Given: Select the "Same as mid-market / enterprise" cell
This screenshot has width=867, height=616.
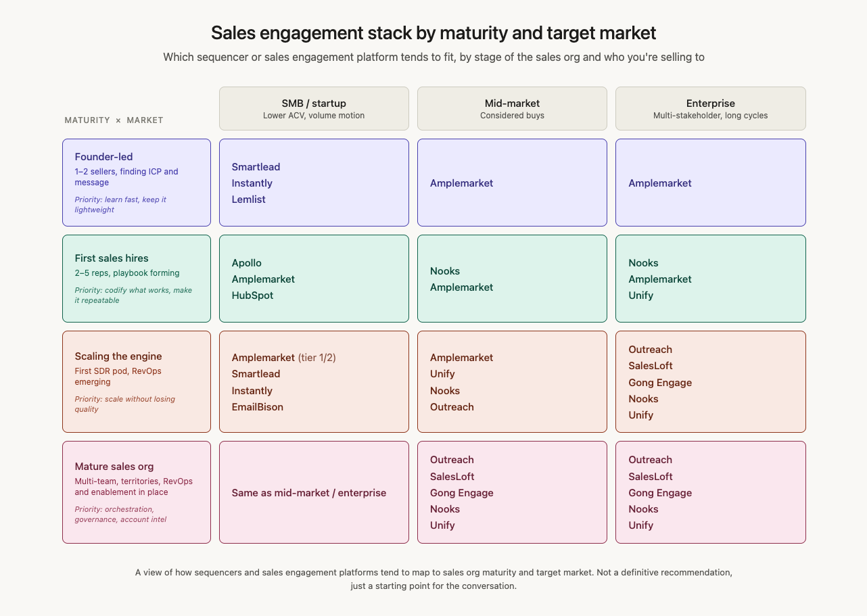Looking at the screenshot, I should click(309, 493).
